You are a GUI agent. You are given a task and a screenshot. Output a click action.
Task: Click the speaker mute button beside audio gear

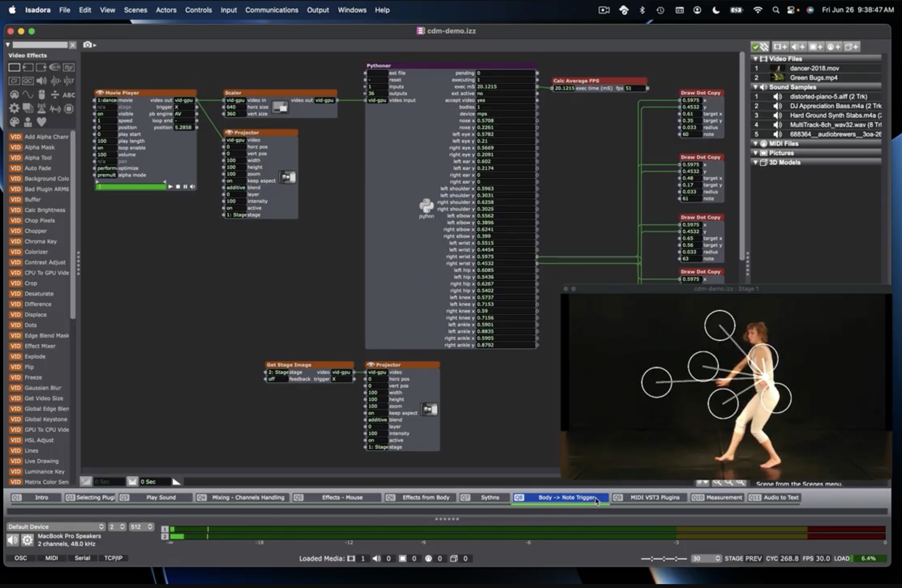(x=12, y=540)
